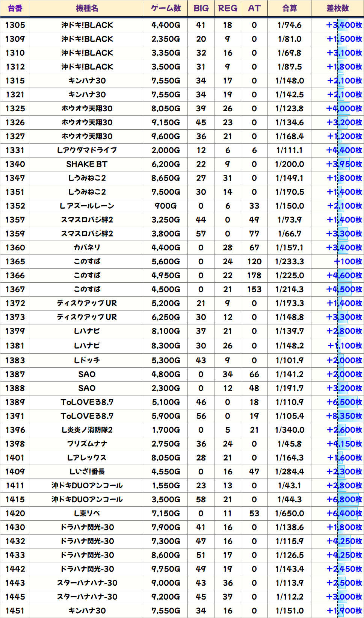Click the +8,350枚 difference value

tap(344, 416)
